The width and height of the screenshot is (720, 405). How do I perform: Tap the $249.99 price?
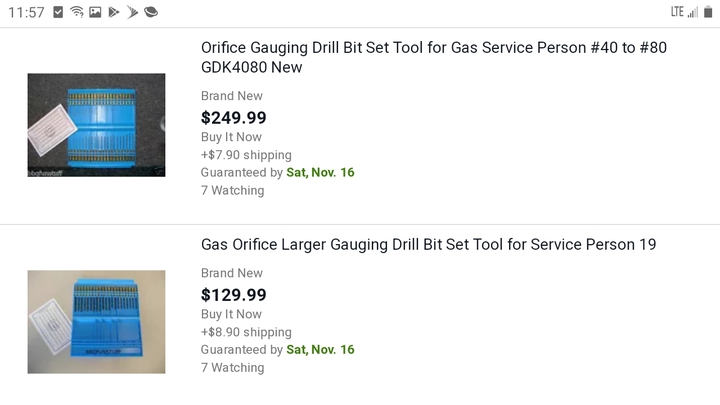(233, 118)
